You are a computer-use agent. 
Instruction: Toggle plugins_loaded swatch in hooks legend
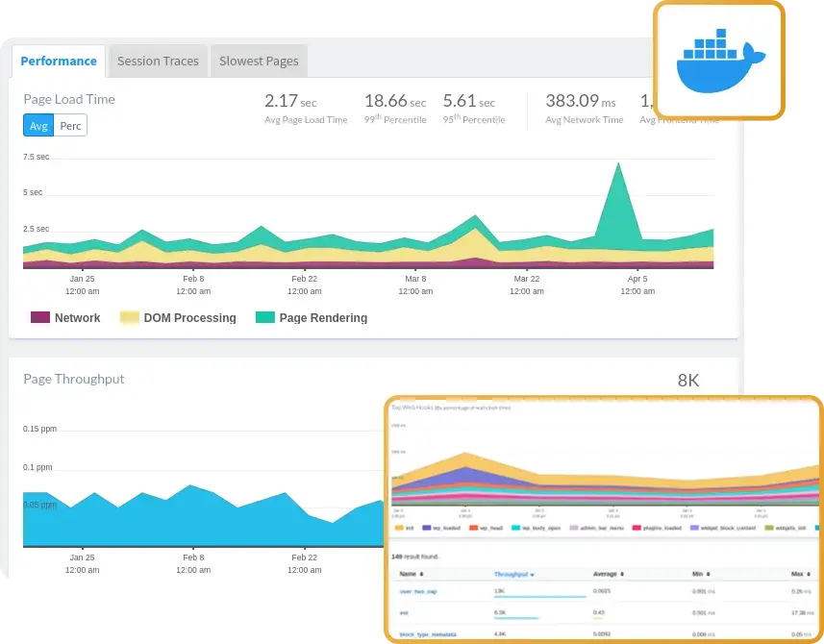point(637,528)
